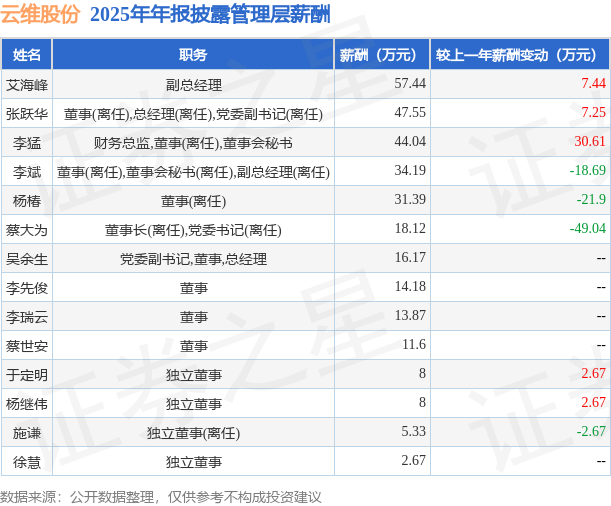The height and width of the screenshot is (506, 611).
Task: Click the 职务 column header
Action: click(x=193, y=55)
